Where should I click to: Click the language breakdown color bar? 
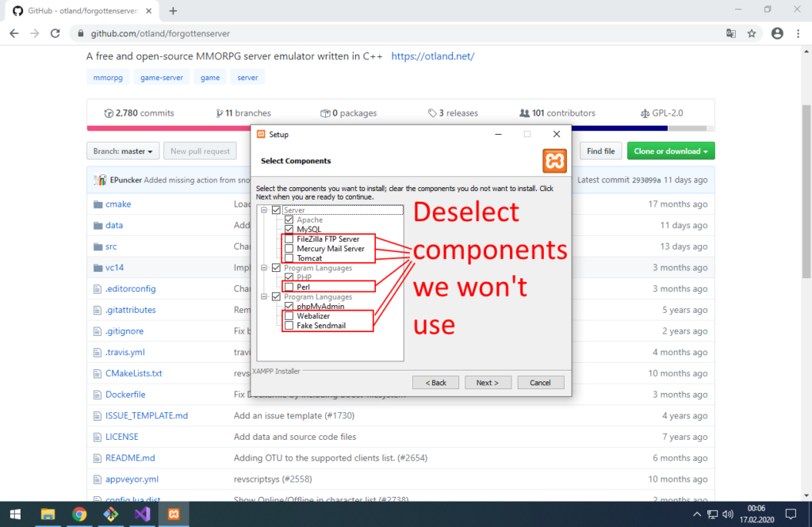click(168, 128)
